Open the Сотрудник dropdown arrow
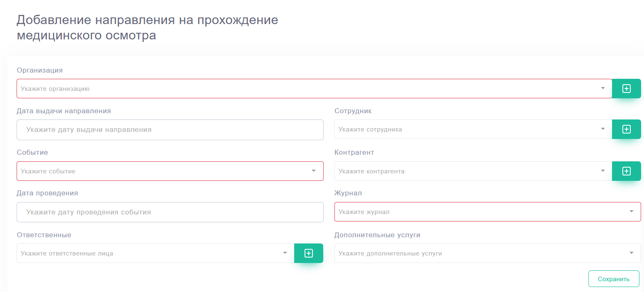The image size is (644, 292). [x=603, y=129]
